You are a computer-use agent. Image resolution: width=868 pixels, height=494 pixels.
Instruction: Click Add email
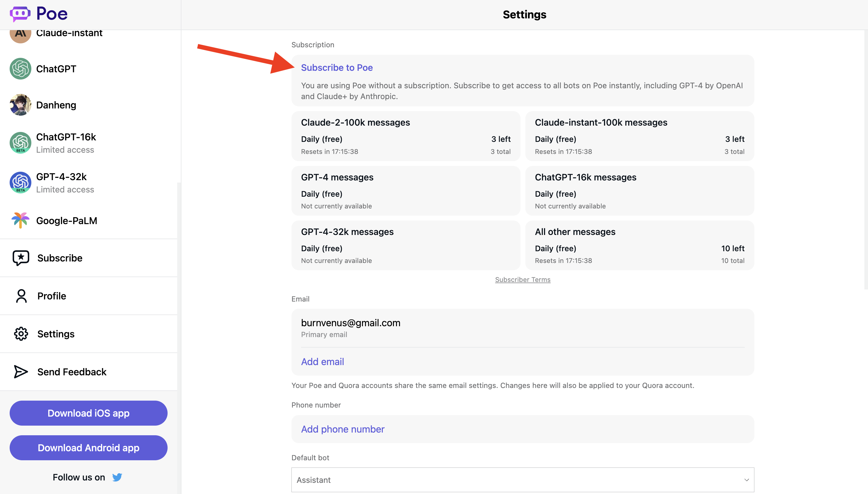322,362
